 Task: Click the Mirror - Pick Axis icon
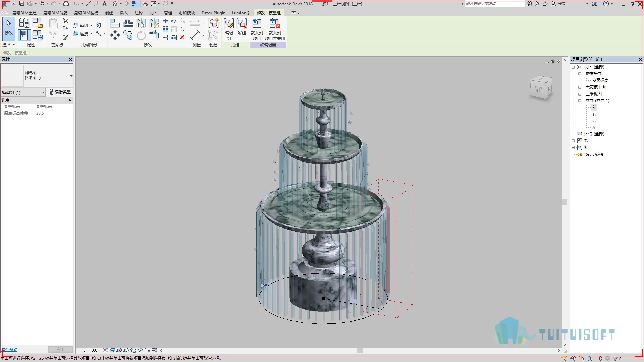pos(141,23)
